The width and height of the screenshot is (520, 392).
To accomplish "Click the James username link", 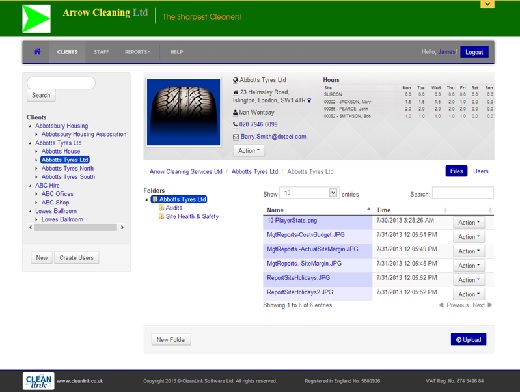I will click(447, 52).
